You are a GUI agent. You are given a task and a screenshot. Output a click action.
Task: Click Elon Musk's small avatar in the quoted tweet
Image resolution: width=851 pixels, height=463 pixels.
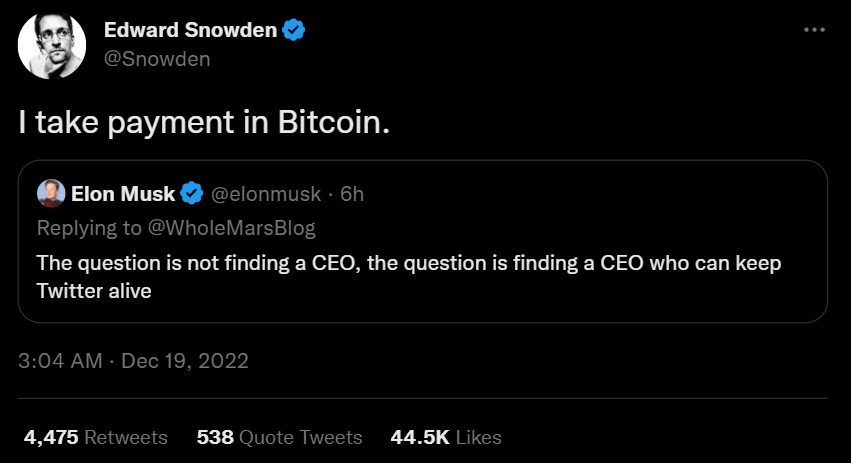coord(51,193)
